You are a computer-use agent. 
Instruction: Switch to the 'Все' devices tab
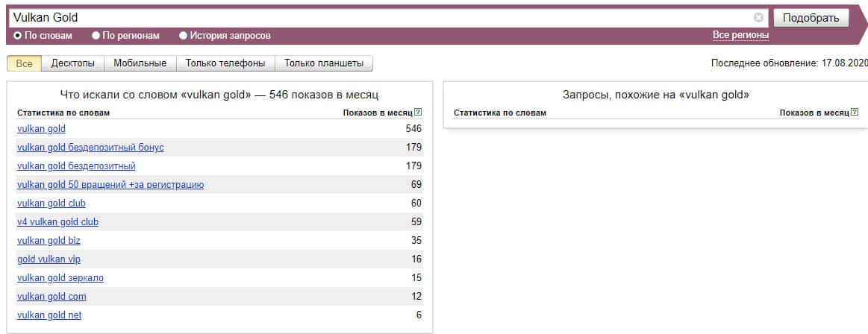point(24,63)
